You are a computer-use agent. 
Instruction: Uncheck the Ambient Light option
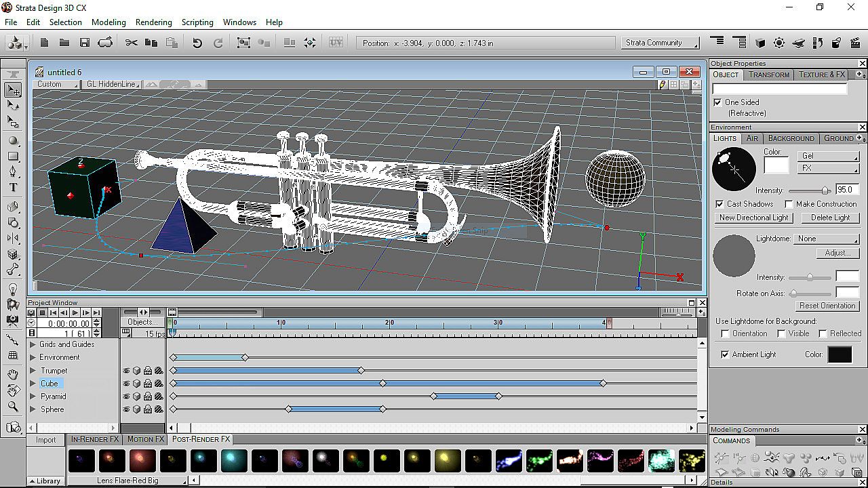pos(725,354)
